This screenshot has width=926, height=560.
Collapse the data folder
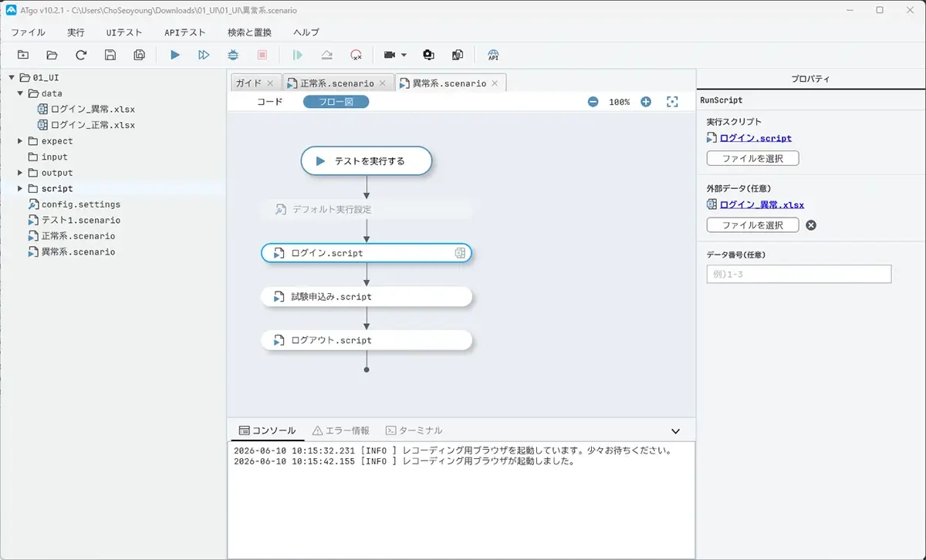(x=20, y=93)
